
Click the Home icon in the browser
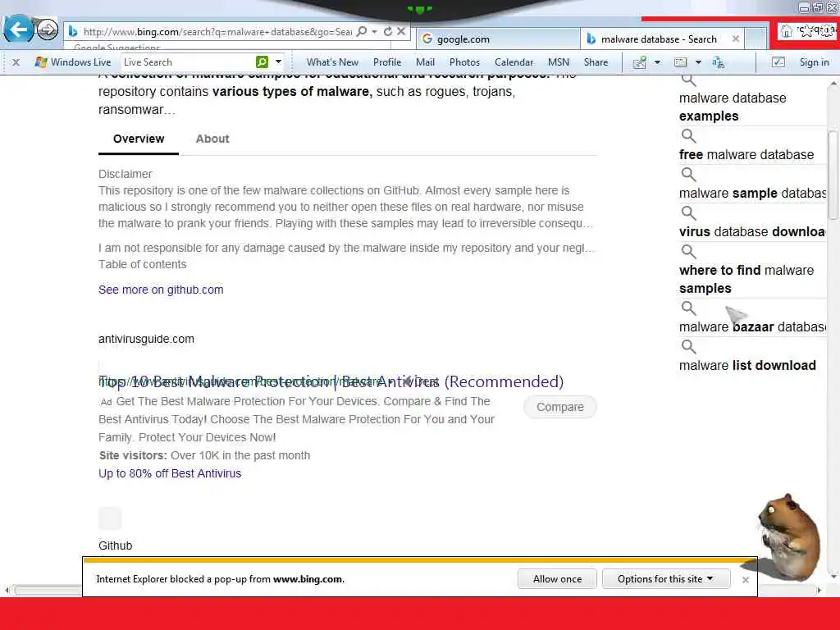(786, 32)
